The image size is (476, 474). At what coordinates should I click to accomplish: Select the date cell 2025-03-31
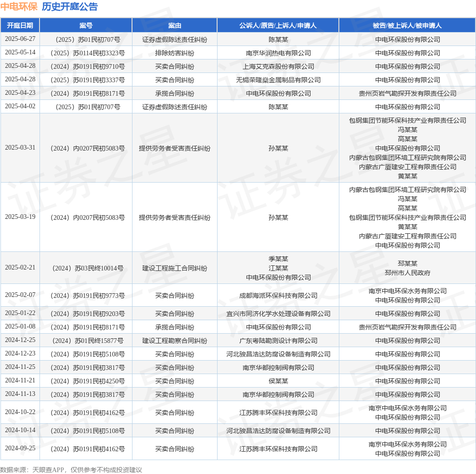[20, 147]
